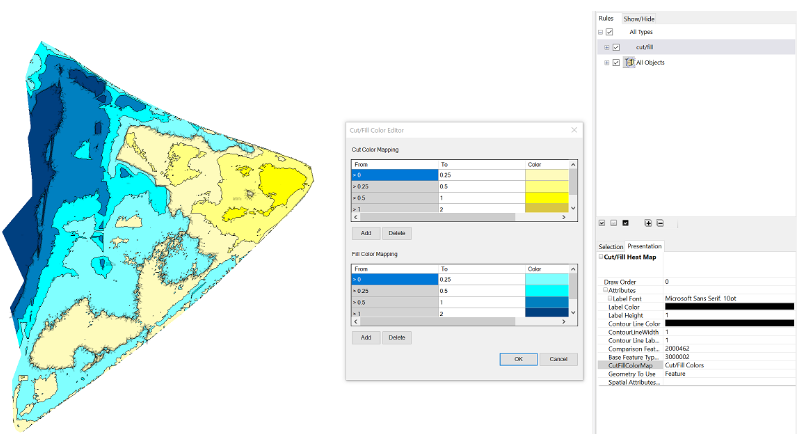Click the All Objects layer icon
This screenshot has height=434, width=801.
(629, 62)
